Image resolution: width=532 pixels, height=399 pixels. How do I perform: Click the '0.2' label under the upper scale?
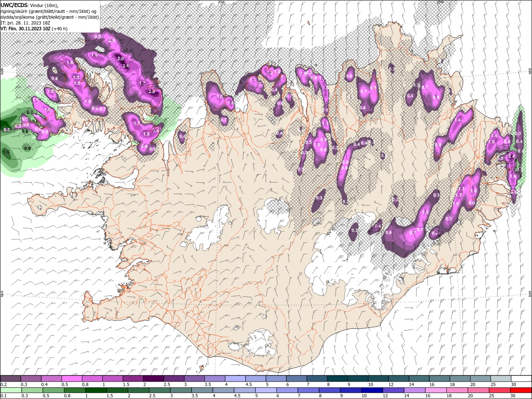click(3, 384)
